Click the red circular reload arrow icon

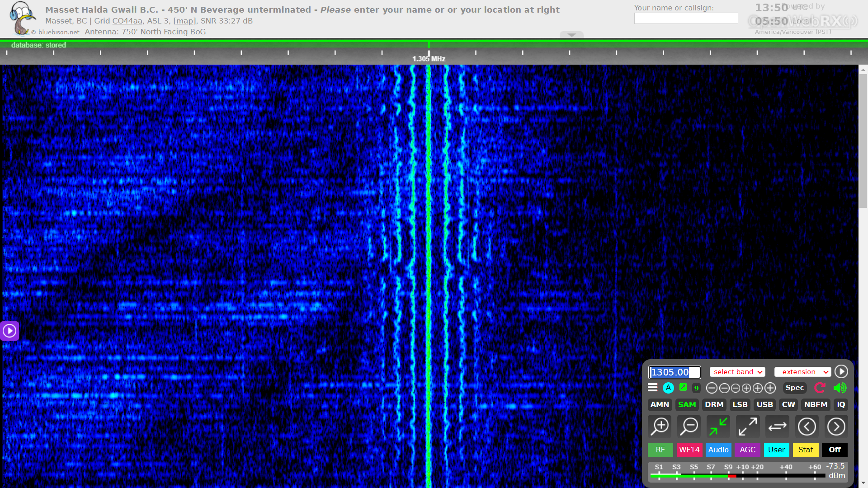tap(820, 388)
